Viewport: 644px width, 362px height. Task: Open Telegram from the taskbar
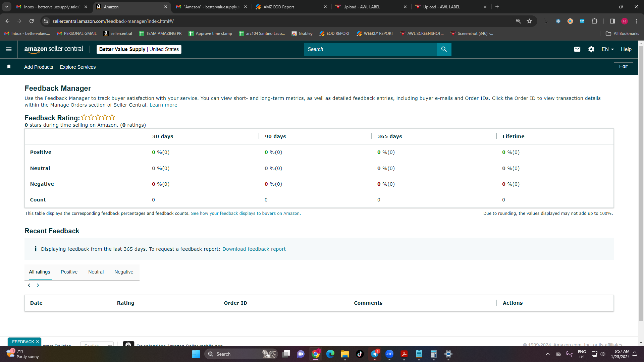click(375, 354)
